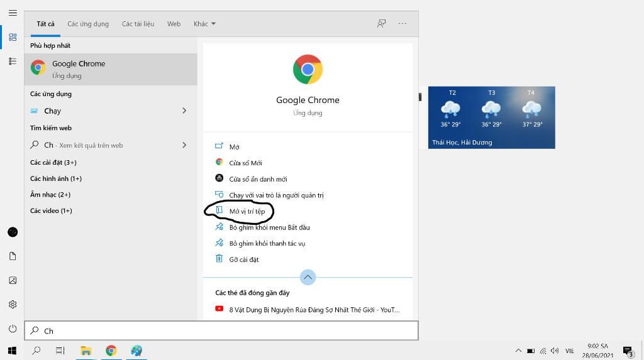Collapse the actions list chevron button
The width and height of the screenshot is (644, 360).
(x=308, y=277)
